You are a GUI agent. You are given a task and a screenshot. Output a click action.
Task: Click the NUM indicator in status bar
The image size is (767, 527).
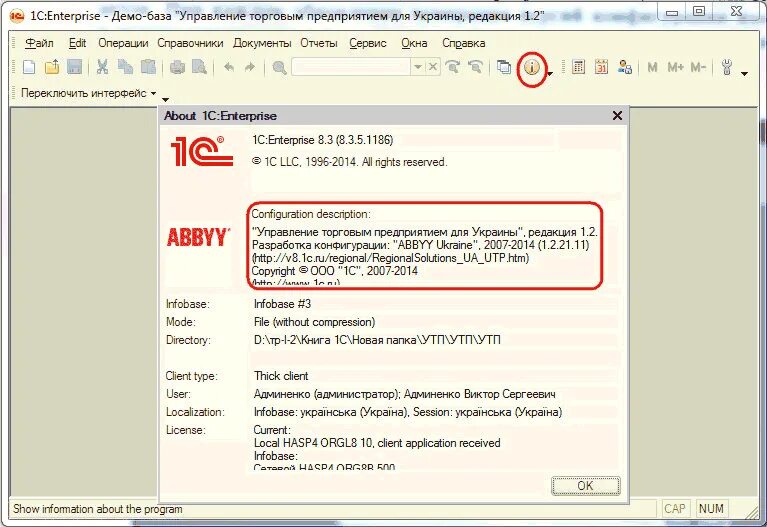coord(711,509)
